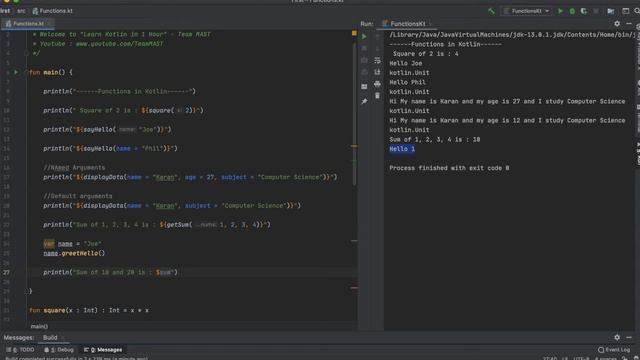This screenshot has width=640, height=360.
Task: Click the window layout icon in top toolbar
Action: click(625, 11)
